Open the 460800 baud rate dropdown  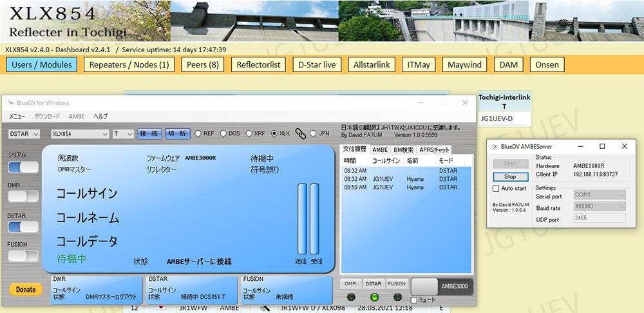coord(600,206)
